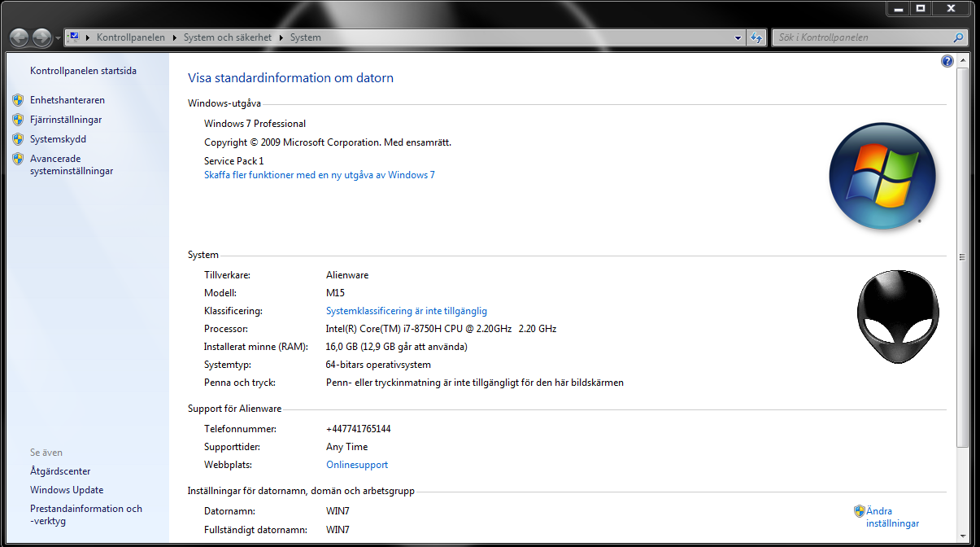Open help with the blue question mark icon
This screenshot has width=980, height=547.
[947, 61]
